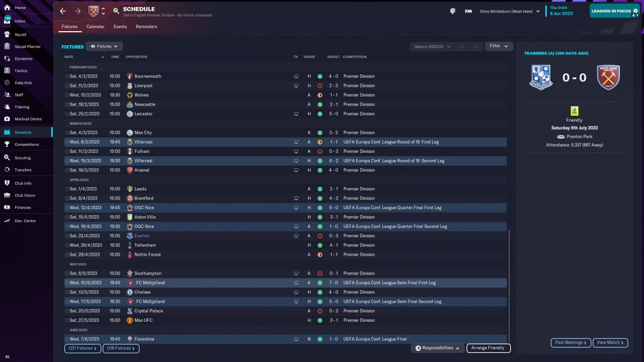
Task: Sort fixtures by the Date column header
Action: 69,57
